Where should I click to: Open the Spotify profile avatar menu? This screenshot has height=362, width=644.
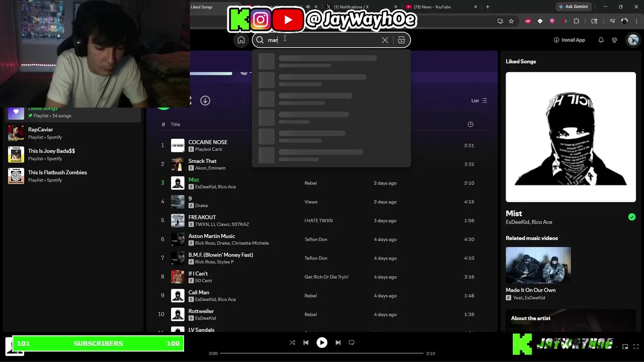(x=633, y=40)
